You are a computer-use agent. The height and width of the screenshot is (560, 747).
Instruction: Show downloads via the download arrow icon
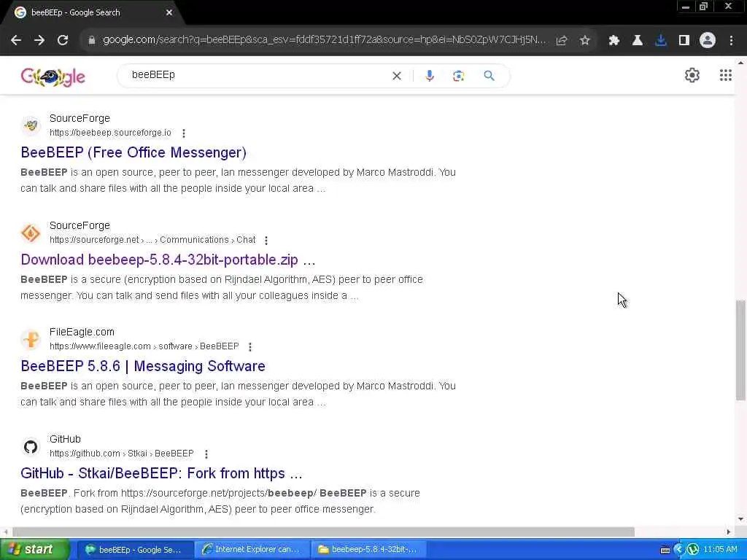click(x=661, y=41)
